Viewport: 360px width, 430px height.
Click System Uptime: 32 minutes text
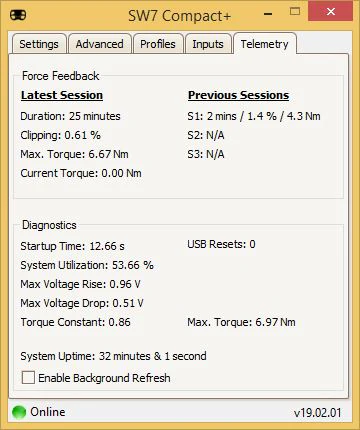(113, 356)
